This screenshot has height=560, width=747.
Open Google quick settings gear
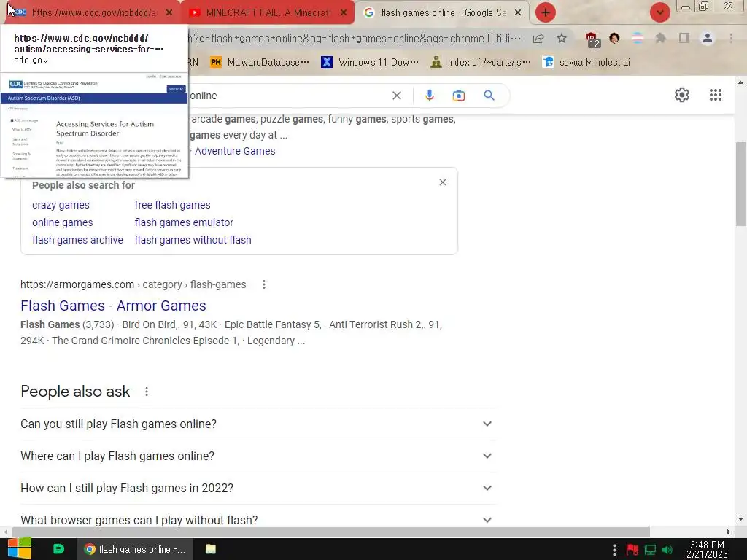[682, 95]
